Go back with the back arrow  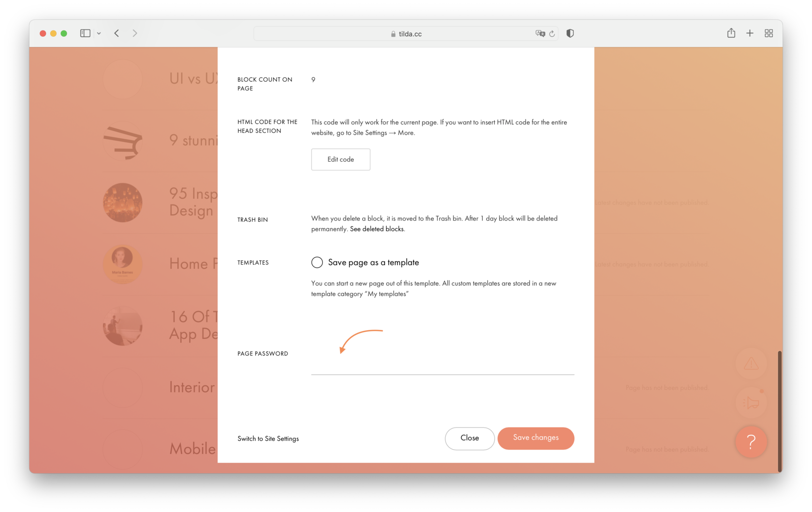(116, 33)
